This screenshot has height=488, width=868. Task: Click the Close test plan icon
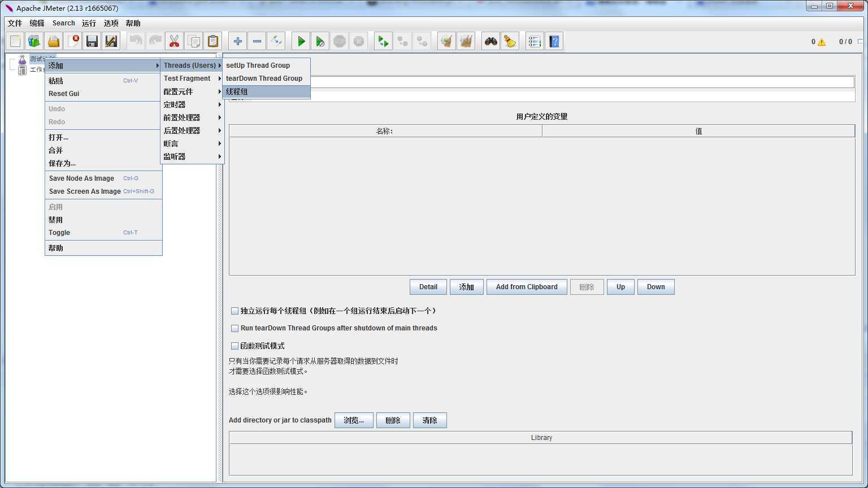73,41
